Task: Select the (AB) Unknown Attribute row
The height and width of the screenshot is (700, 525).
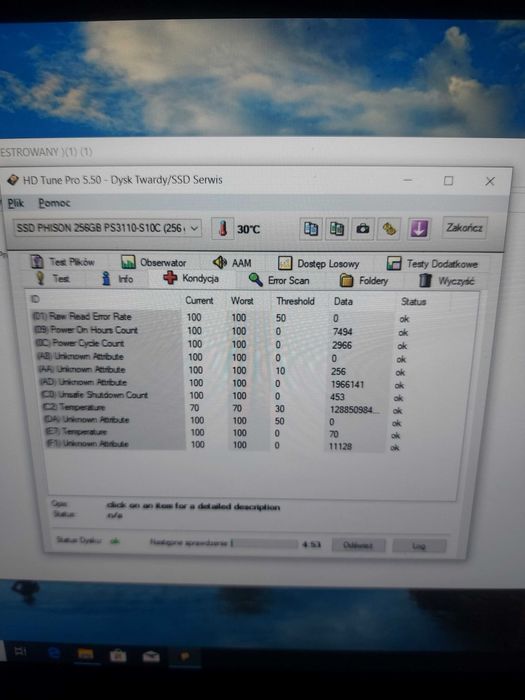Action: [x=221, y=357]
